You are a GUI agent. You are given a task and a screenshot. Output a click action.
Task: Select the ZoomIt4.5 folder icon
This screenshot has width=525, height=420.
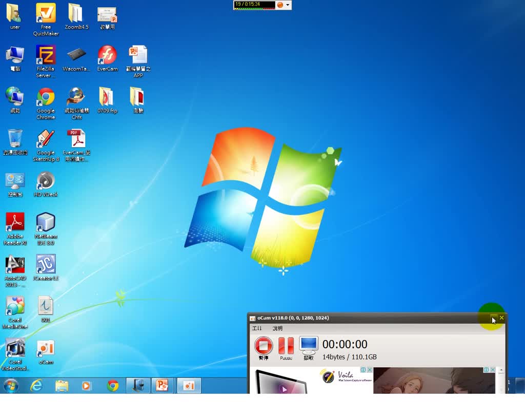click(76, 16)
